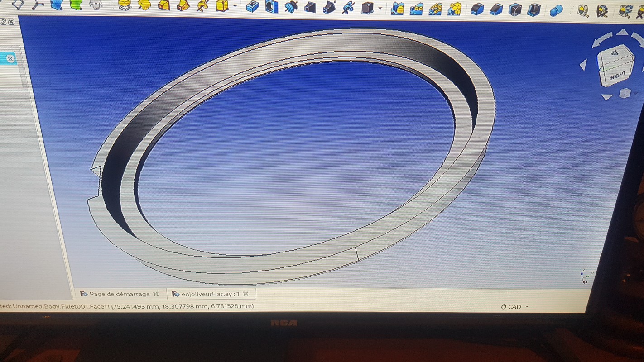The width and height of the screenshot is (644, 362).
Task: Click the Revolution tool icon
Action: pos(144,5)
